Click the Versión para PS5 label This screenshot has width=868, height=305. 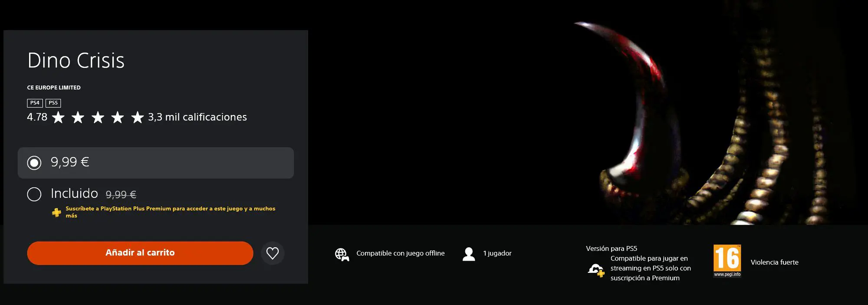click(612, 249)
